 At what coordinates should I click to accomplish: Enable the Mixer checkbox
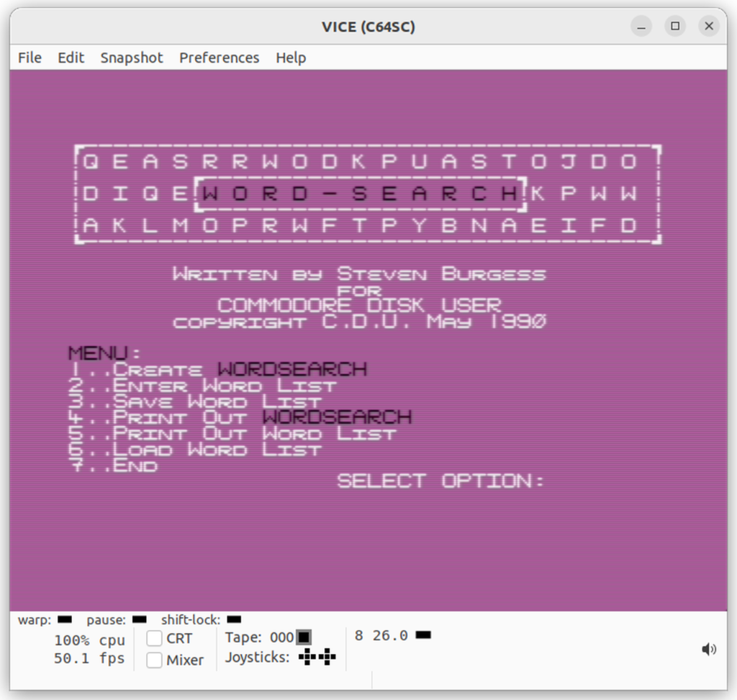[154, 659]
